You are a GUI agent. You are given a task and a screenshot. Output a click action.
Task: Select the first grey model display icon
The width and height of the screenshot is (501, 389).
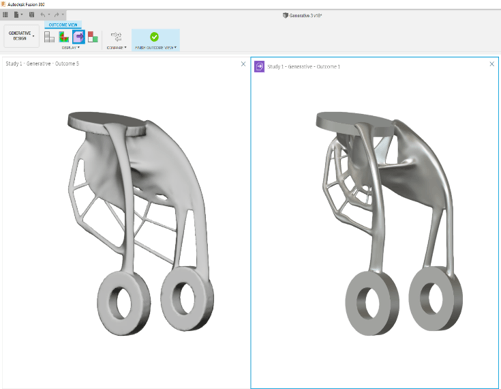click(49, 37)
